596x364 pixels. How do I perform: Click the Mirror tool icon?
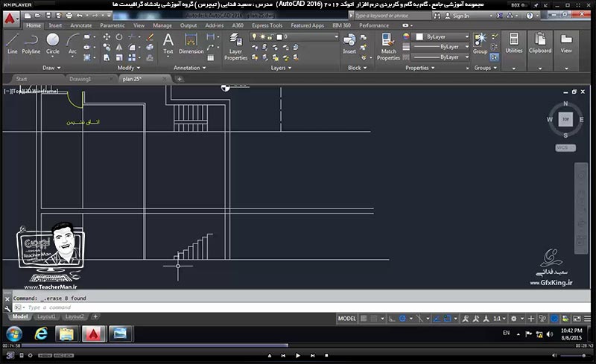[119, 47]
